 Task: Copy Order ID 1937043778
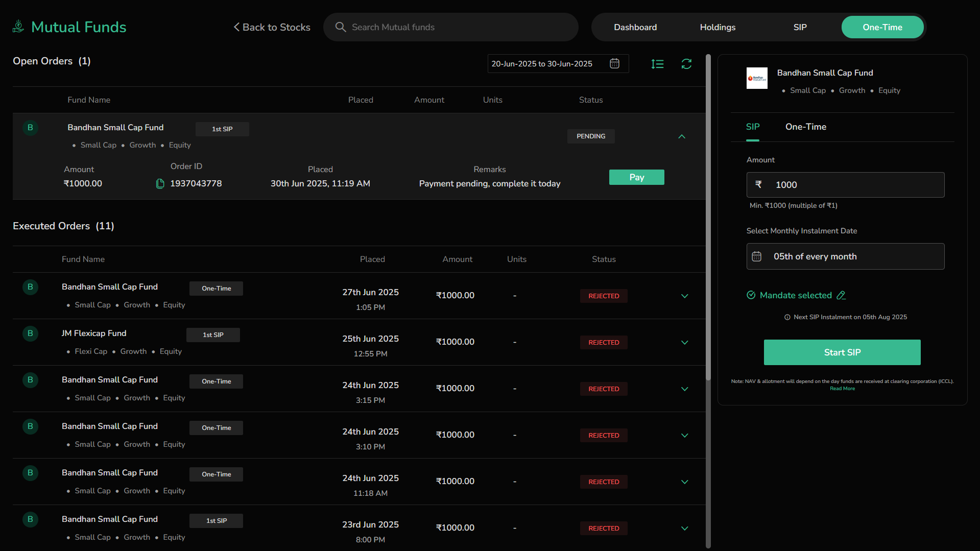160,183
